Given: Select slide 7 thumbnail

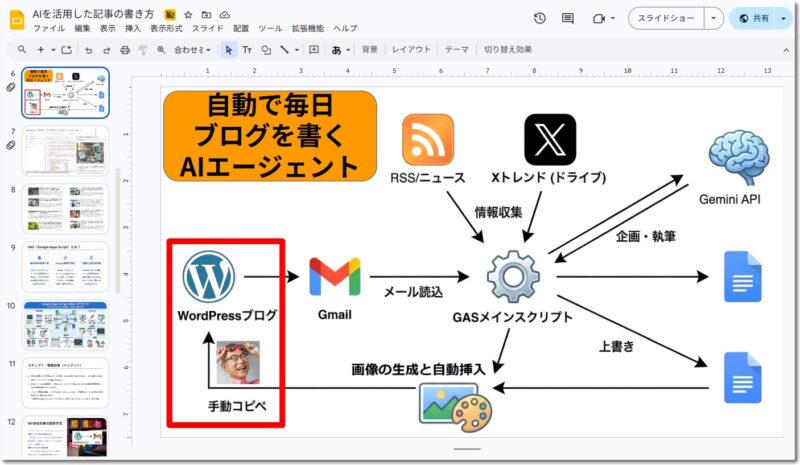Looking at the screenshot, I should [x=65, y=151].
